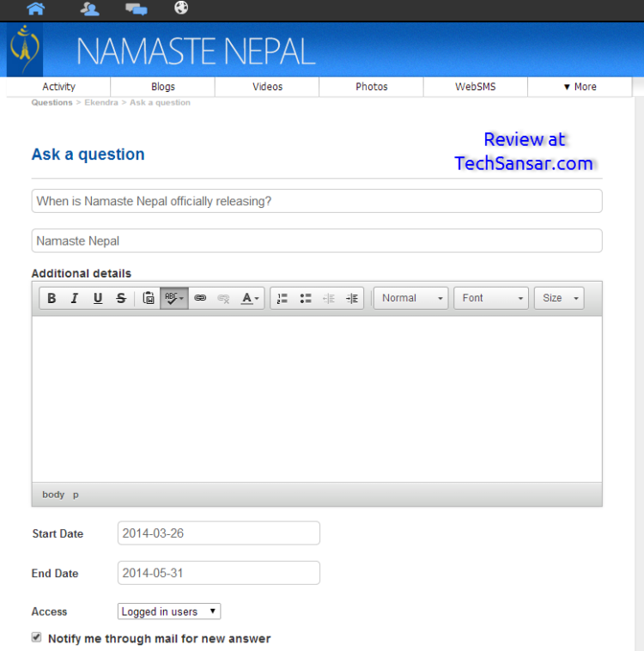This screenshot has width=644, height=651.
Task: Go to Photos tab
Action: (371, 87)
